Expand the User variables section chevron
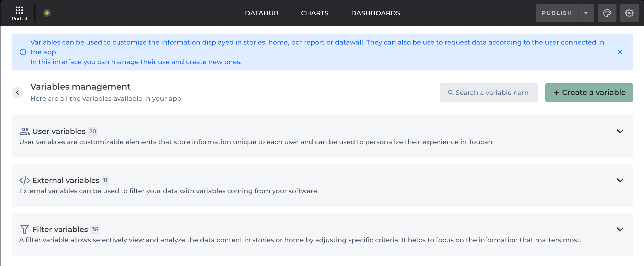644x266 pixels. click(620, 131)
